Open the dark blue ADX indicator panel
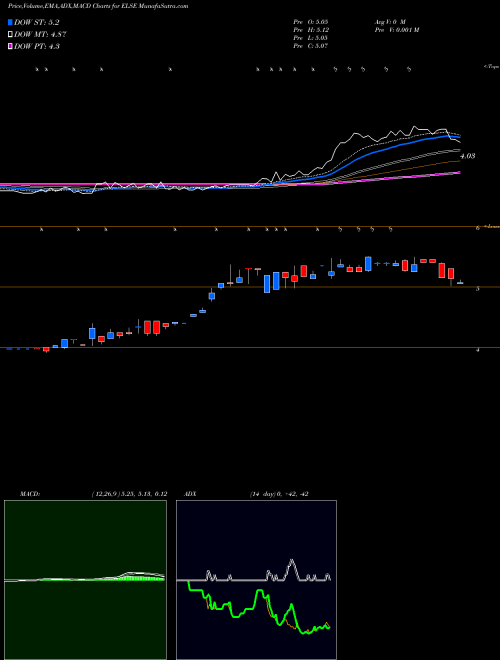The height and width of the screenshot is (660, 500). [256, 580]
